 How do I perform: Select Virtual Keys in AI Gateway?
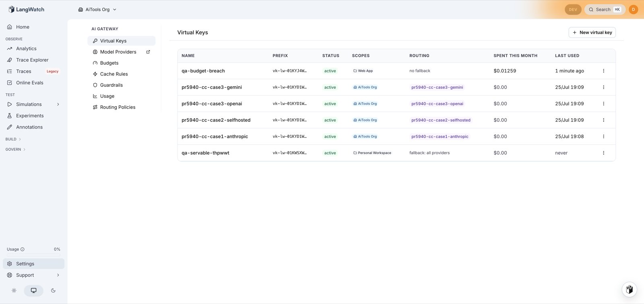tap(121, 41)
